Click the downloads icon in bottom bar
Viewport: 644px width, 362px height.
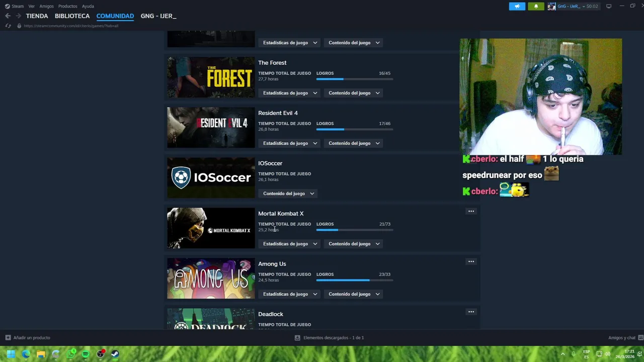coord(297,338)
